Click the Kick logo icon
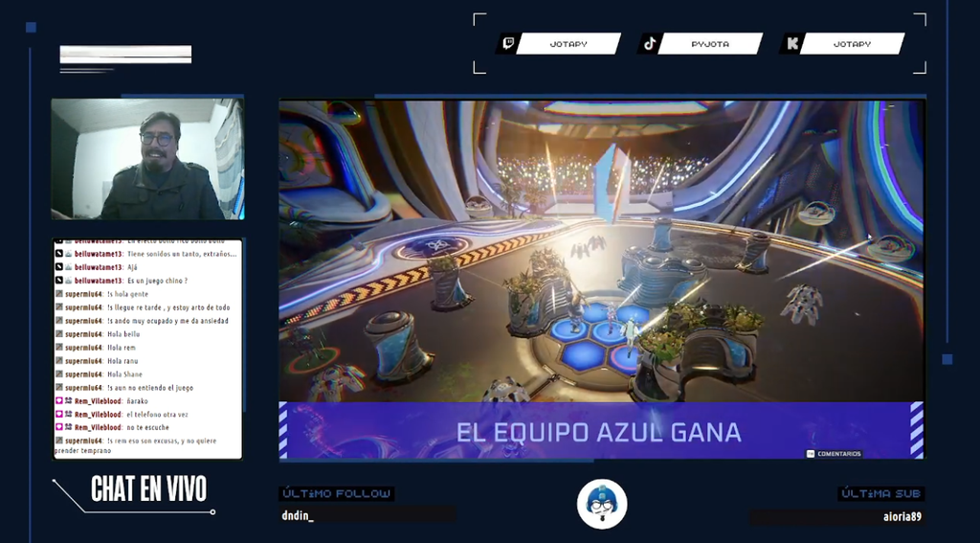980x543 pixels. coord(791,44)
